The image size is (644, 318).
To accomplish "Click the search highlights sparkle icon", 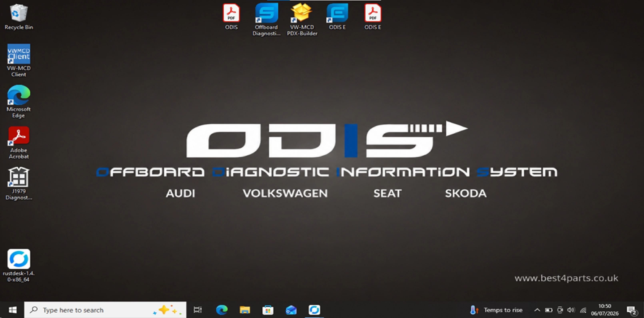I will pos(168,310).
